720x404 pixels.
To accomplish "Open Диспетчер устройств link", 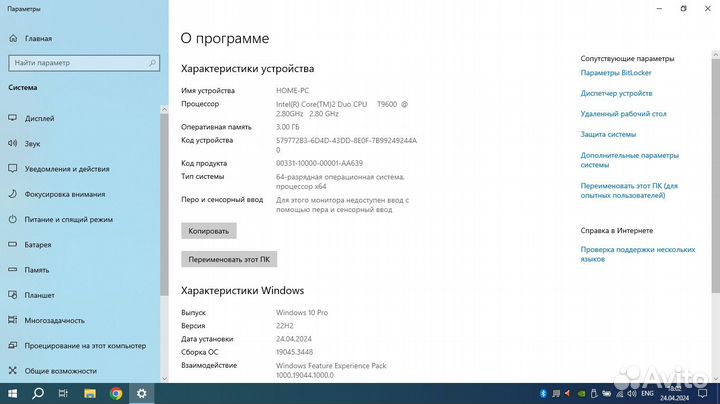I will [x=616, y=93].
